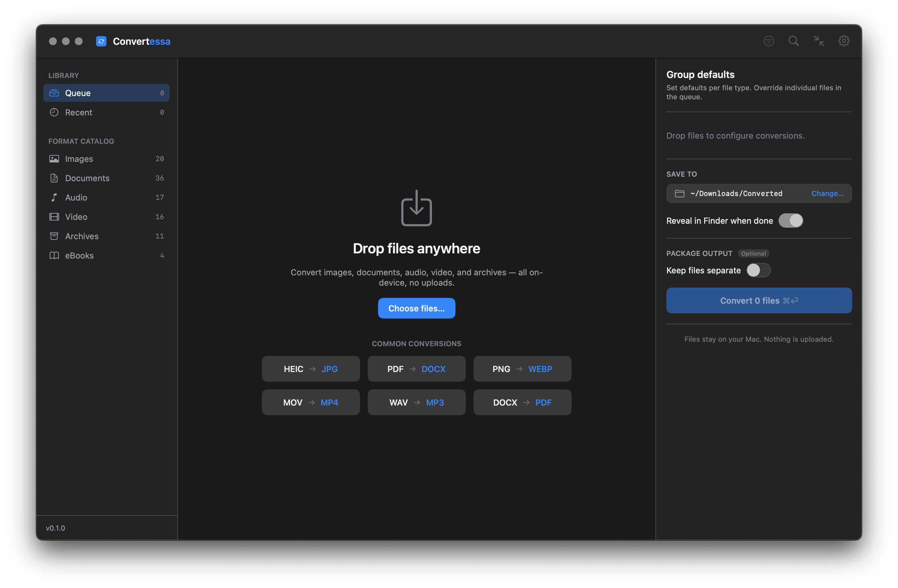The width and height of the screenshot is (898, 588).
Task: Click the Optional badge by Package Output
Action: point(753,253)
